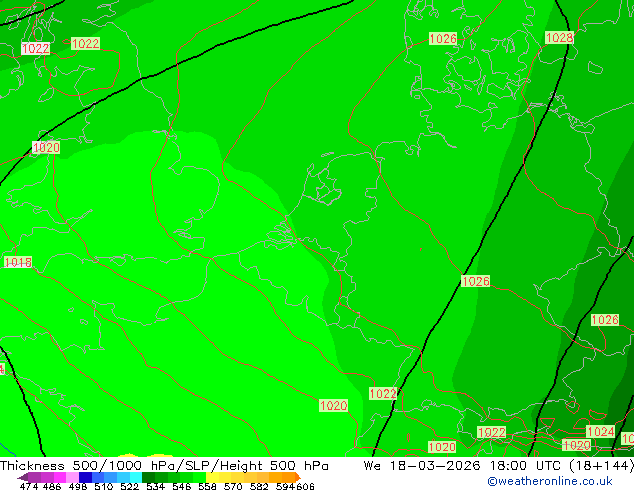Click the '(18+144)' forecast hour text
This screenshot has height=490, width=634.
tap(602, 466)
